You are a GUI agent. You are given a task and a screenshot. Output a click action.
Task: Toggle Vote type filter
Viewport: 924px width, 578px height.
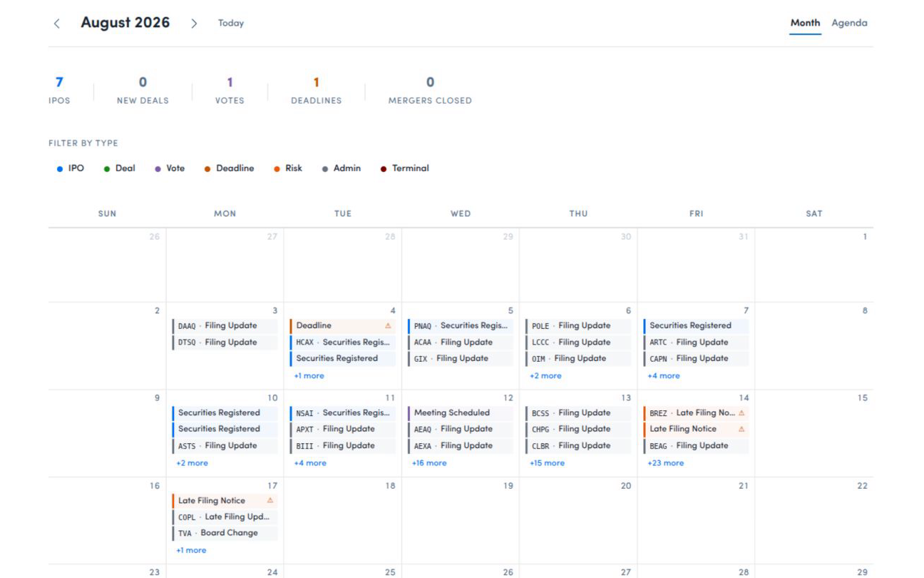(170, 168)
